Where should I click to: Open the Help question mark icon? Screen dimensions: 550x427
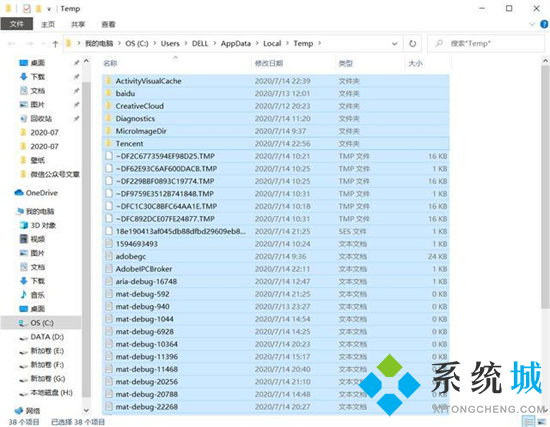[544, 24]
